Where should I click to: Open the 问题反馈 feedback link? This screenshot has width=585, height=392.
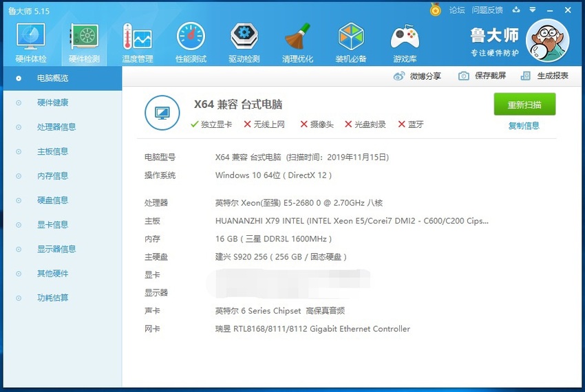pos(487,10)
